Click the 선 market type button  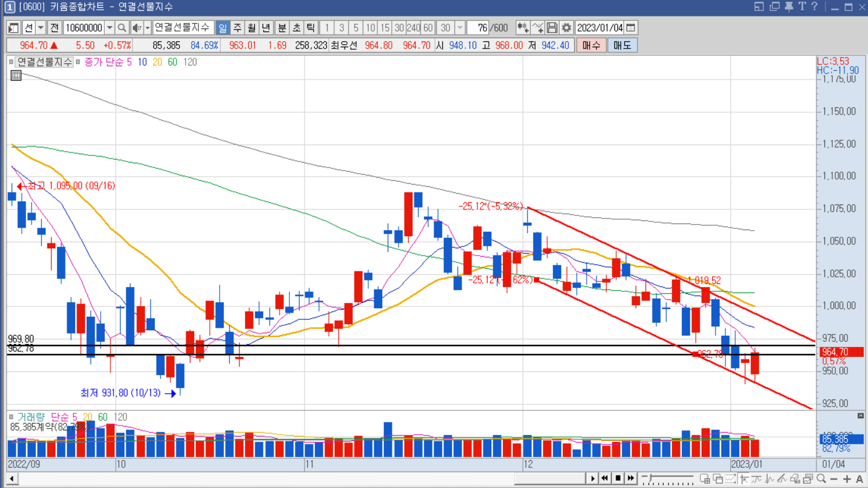[x=29, y=28]
